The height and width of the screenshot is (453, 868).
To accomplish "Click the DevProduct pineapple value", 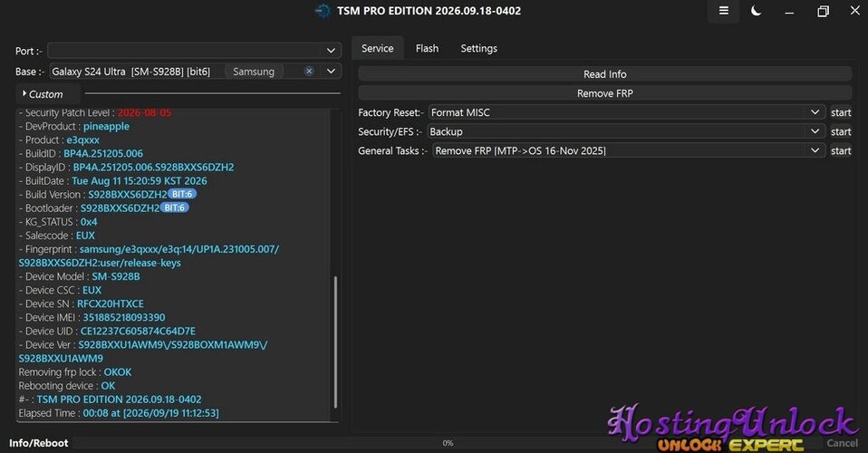I will pos(106,126).
